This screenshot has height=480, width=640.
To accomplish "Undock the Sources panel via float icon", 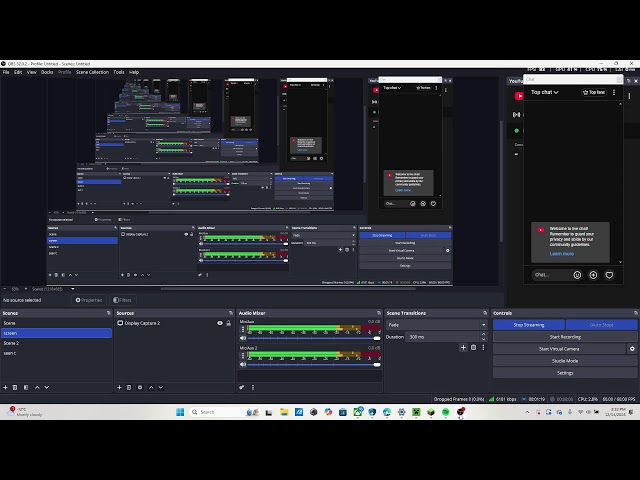I will (231, 313).
